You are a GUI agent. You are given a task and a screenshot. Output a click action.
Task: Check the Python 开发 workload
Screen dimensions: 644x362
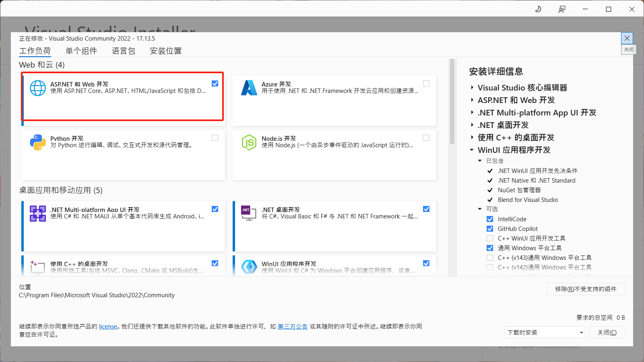click(x=215, y=138)
